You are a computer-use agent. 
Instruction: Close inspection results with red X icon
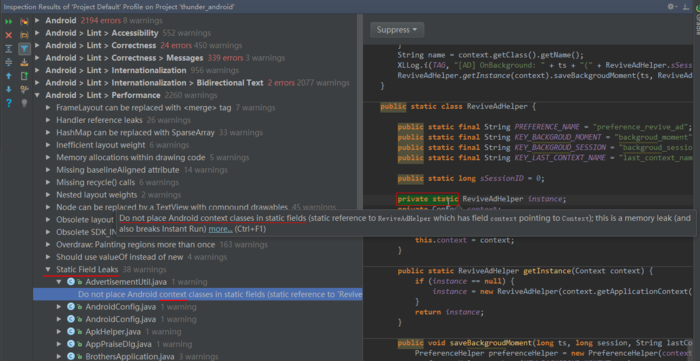tap(8, 35)
